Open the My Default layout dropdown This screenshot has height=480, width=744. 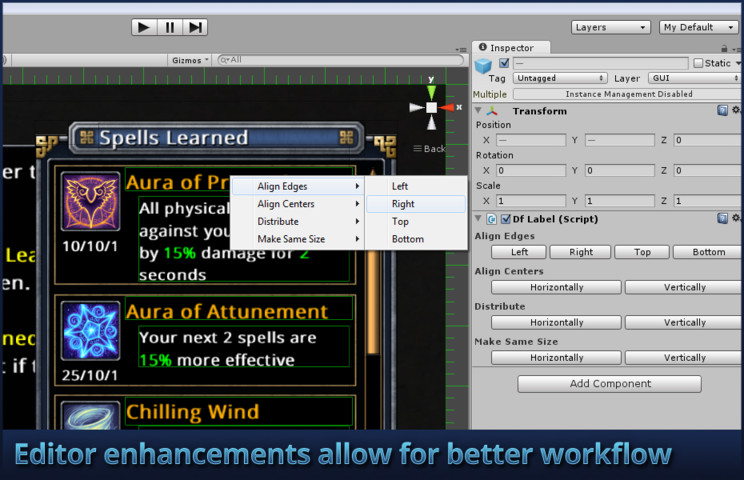point(698,28)
